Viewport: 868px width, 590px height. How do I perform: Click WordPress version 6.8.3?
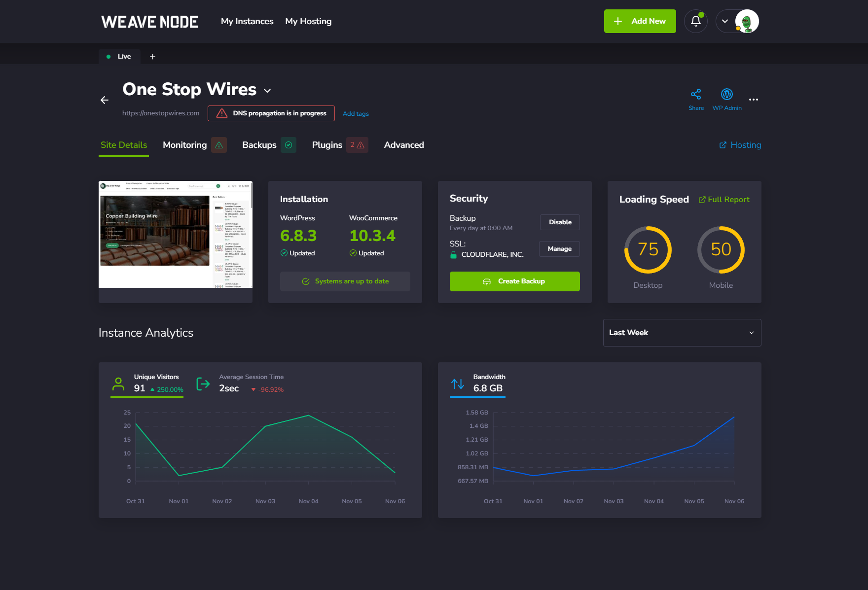pyautogui.click(x=298, y=236)
